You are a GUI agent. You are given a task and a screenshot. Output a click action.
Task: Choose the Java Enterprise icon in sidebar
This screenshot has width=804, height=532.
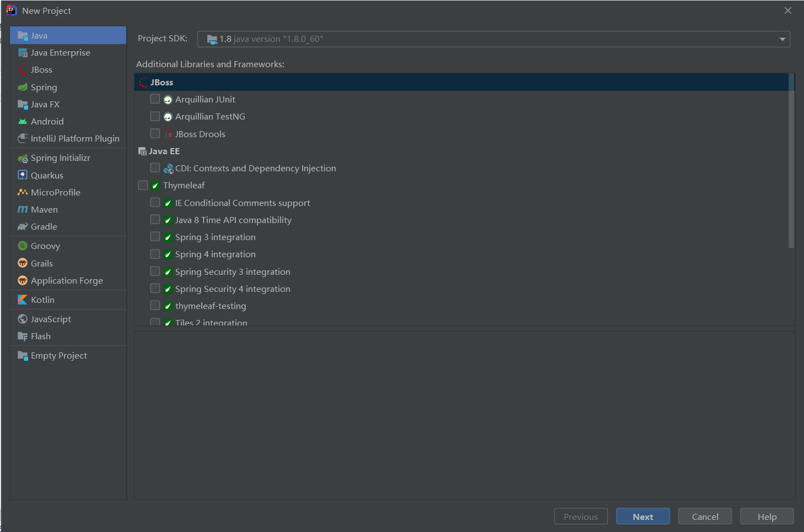(x=23, y=53)
